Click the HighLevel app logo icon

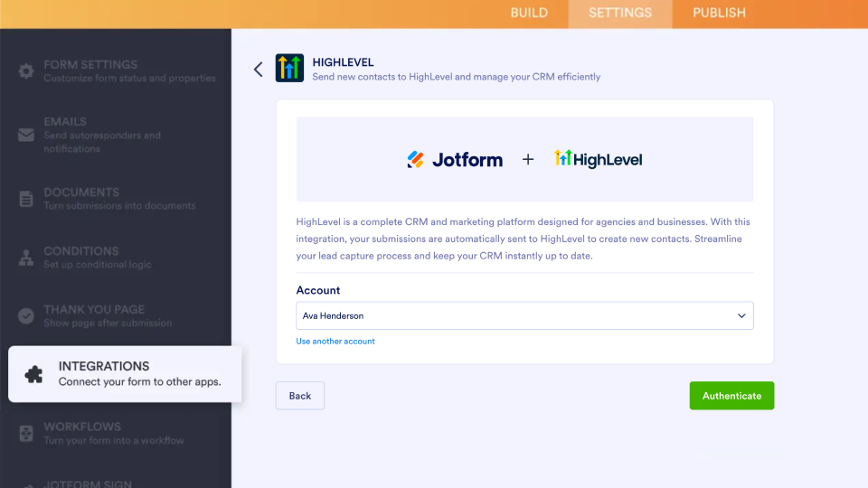click(289, 68)
